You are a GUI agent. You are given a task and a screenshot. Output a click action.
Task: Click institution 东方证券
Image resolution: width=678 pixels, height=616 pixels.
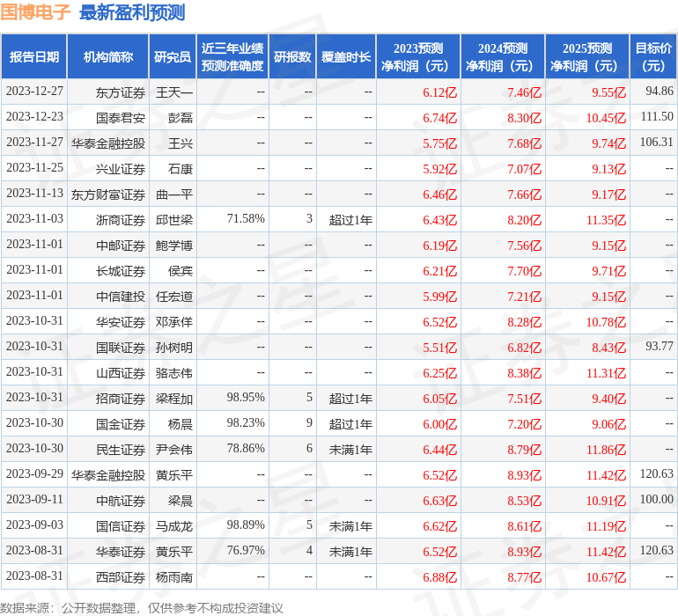coord(121,92)
